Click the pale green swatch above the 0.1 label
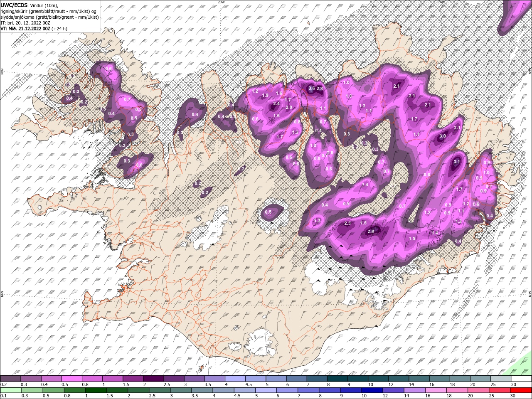Viewport: 532px width, 399px height. (x=11, y=390)
